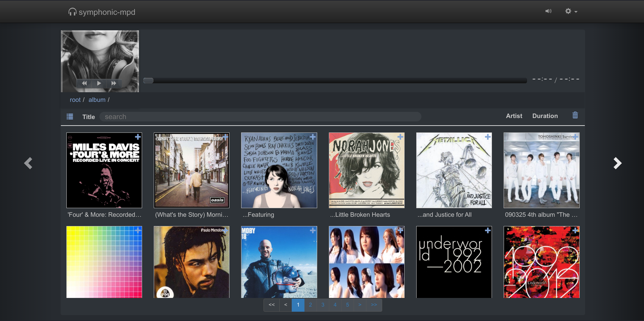Open Tohoshinki Survivor album cover
Image resolution: width=644 pixels, height=321 pixels.
[541, 170]
